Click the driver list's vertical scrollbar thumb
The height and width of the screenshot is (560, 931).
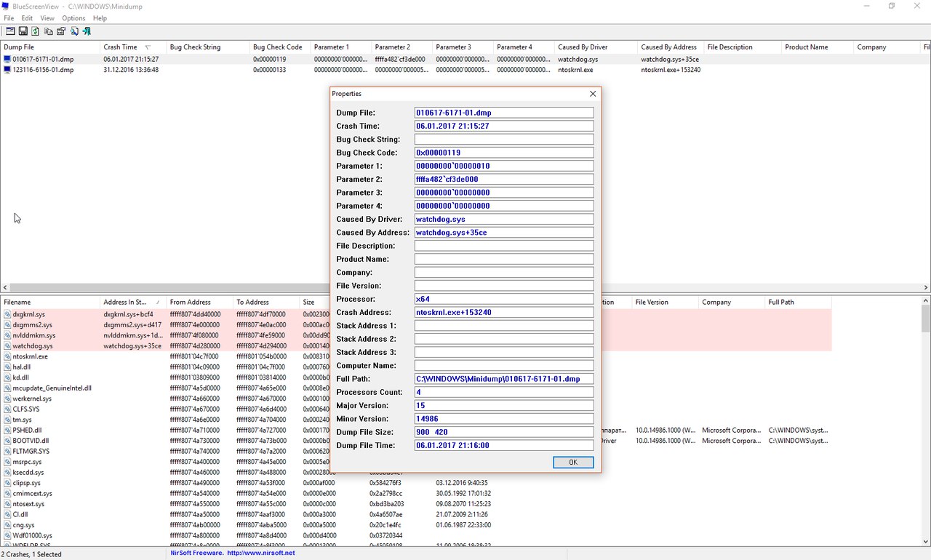[925, 319]
